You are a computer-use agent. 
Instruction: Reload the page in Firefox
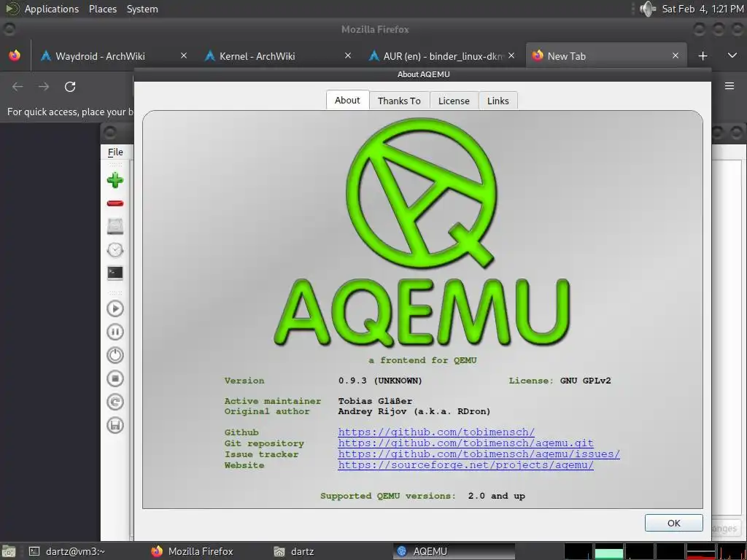[70, 87]
